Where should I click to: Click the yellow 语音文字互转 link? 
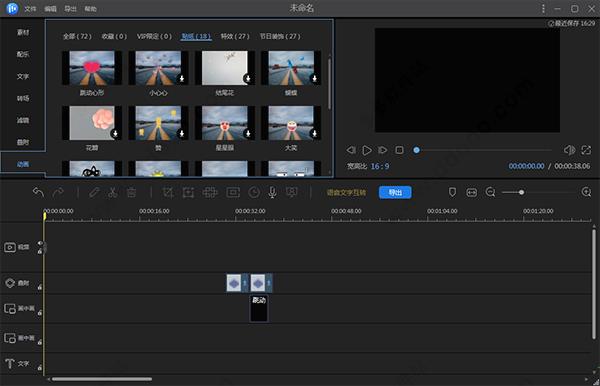tap(346, 192)
